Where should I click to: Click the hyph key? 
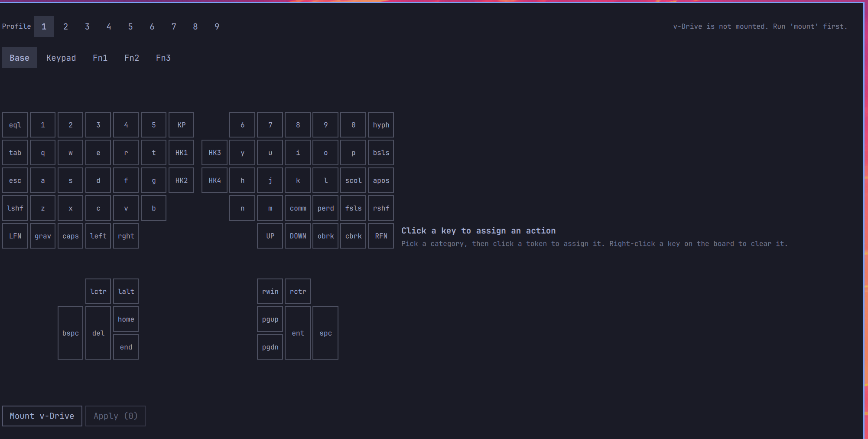tap(381, 125)
